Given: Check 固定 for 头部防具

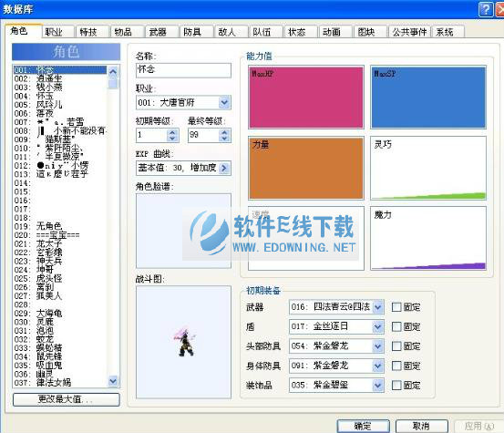Looking at the screenshot, I should (x=396, y=346).
